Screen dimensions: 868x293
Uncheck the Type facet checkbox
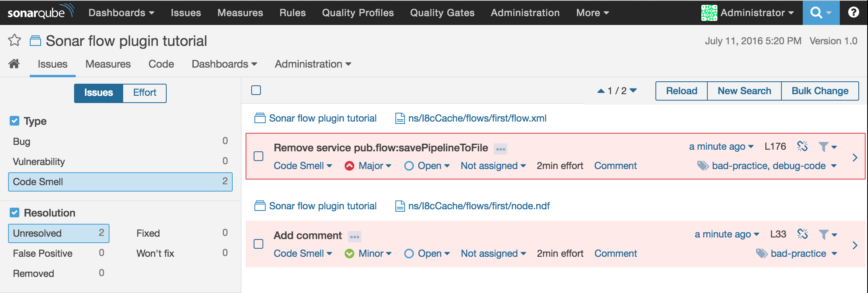coord(14,121)
